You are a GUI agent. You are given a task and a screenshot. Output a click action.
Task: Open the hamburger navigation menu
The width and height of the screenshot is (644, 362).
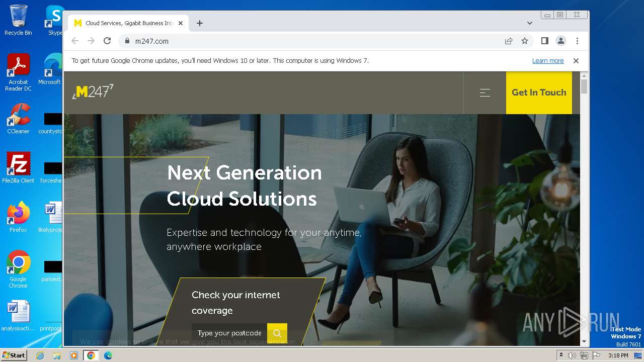pos(485,93)
